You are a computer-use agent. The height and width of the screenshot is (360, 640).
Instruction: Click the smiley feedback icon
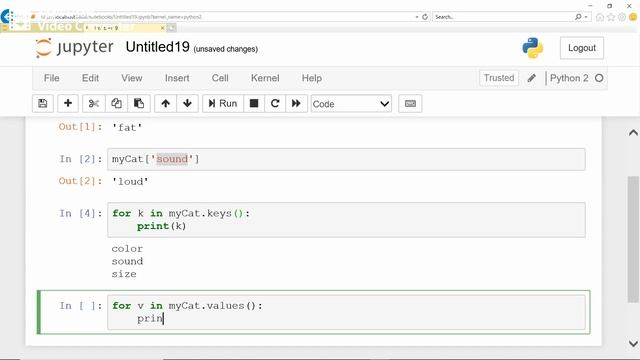pos(633,17)
